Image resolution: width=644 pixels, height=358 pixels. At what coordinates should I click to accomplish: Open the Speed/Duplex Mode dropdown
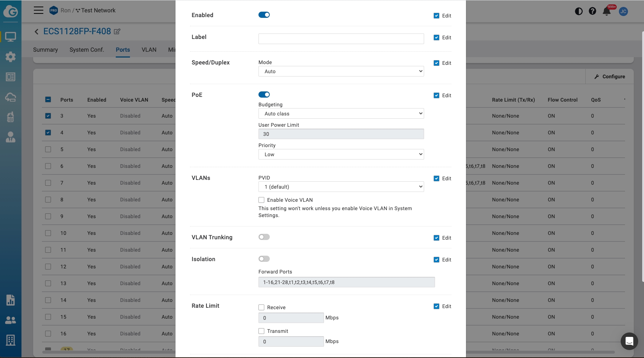pos(341,71)
